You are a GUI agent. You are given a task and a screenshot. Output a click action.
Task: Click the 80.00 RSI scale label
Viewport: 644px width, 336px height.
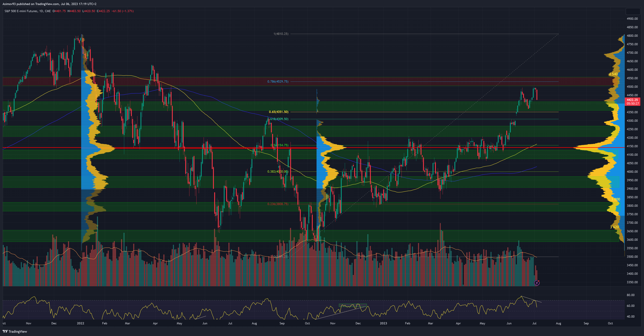click(x=630, y=295)
